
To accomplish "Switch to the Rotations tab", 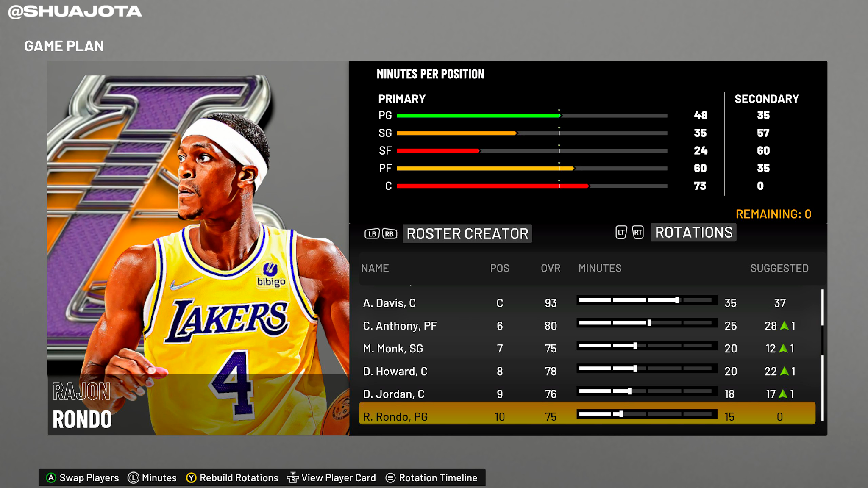I will tap(693, 233).
